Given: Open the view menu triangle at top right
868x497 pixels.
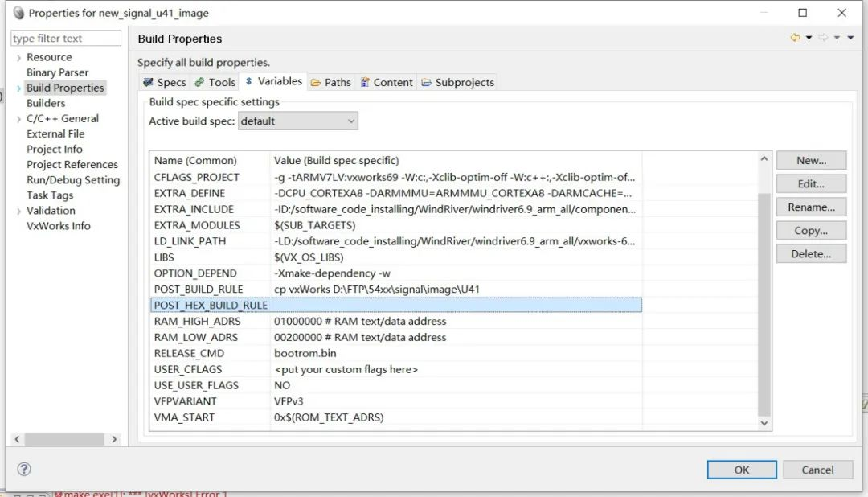Looking at the screenshot, I should (x=850, y=38).
